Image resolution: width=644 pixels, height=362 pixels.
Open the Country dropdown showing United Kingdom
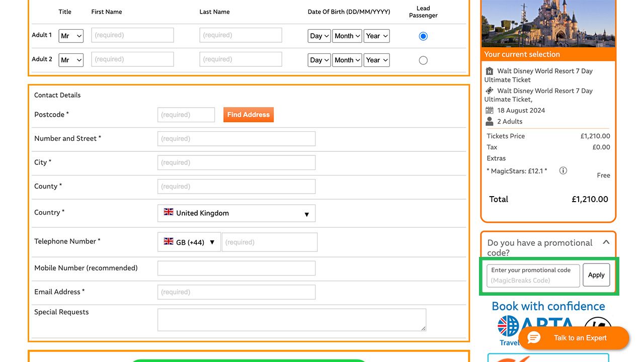236,213
